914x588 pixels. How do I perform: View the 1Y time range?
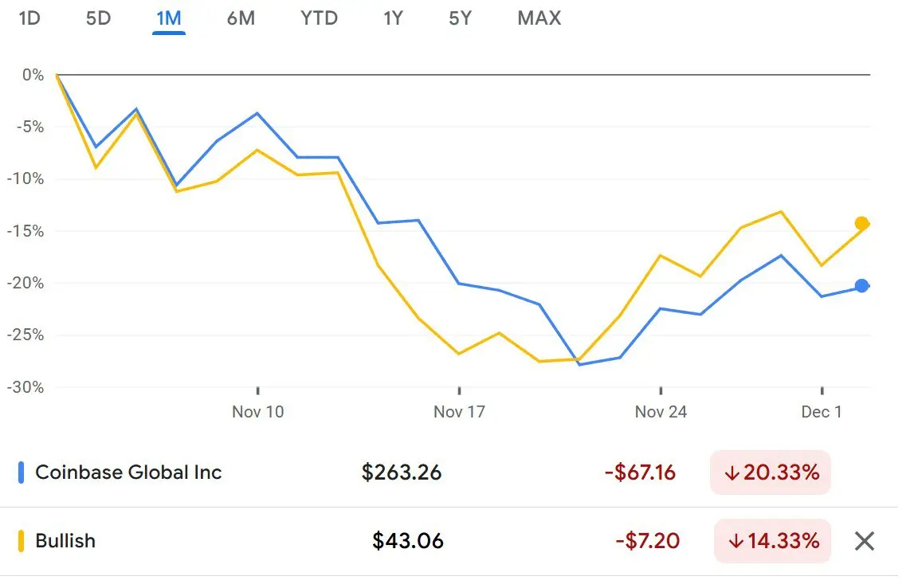pyautogui.click(x=392, y=18)
